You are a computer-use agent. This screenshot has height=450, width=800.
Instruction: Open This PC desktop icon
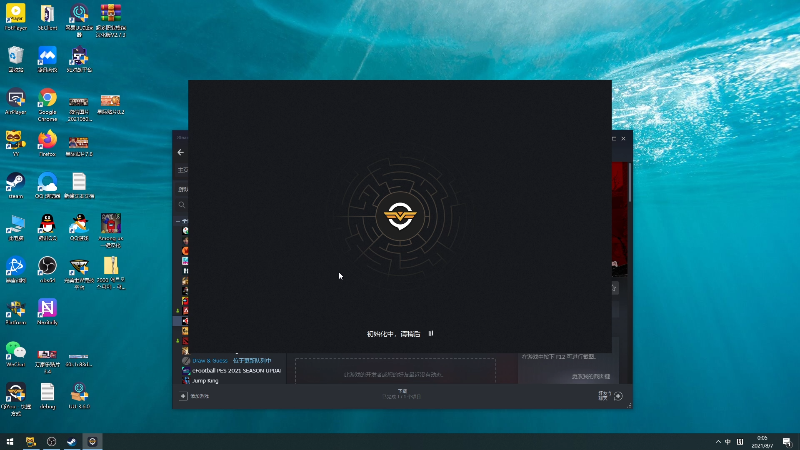15,227
